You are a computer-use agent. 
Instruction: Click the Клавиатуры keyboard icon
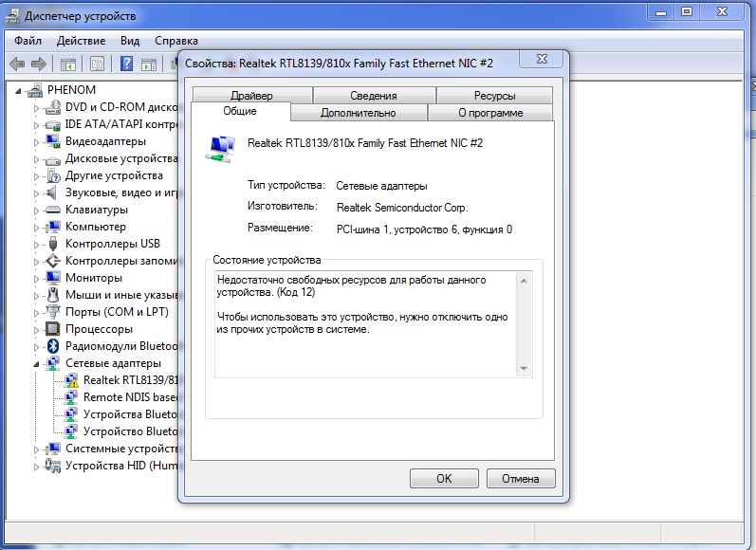pyautogui.click(x=53, y=210)
